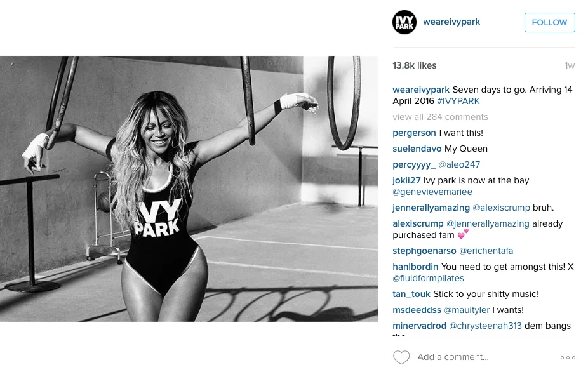Viewport: 588px width, 379px height.
Task: Expand view all 284 comments
Action: [440, 117]
